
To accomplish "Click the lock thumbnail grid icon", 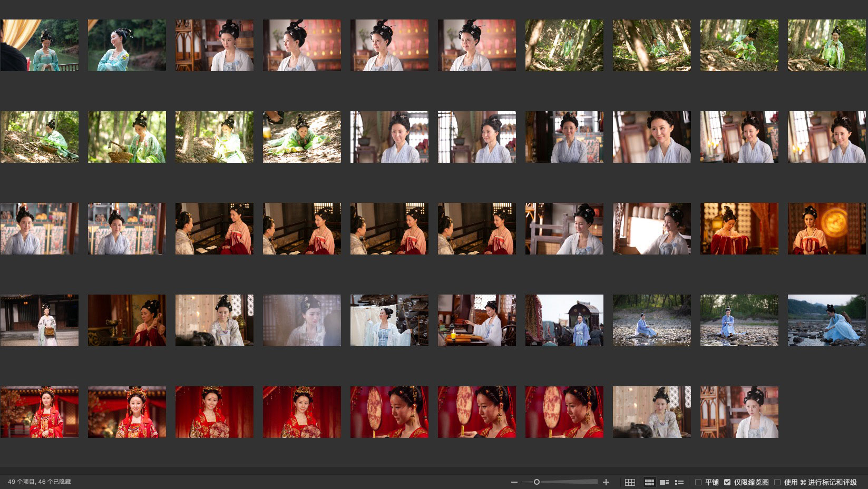I will tap(630, 482).
